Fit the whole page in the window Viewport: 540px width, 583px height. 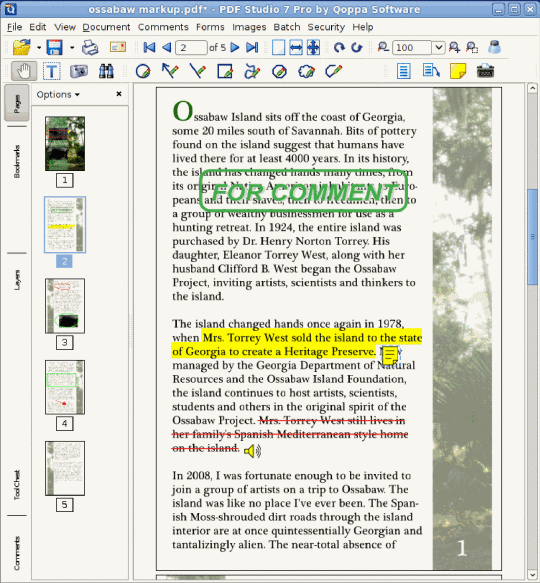314,48
